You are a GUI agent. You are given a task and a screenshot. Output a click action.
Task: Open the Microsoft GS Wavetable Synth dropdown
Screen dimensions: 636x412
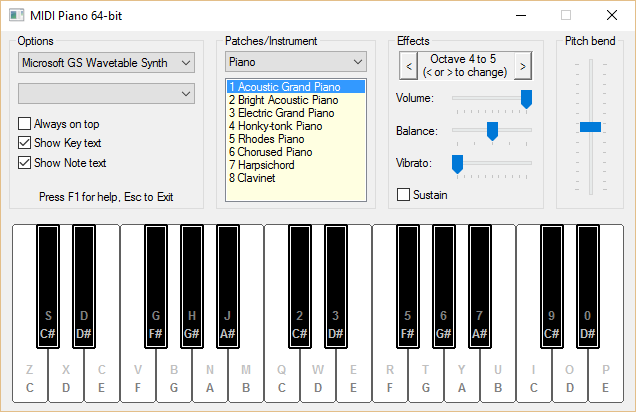tap(106, 63)
